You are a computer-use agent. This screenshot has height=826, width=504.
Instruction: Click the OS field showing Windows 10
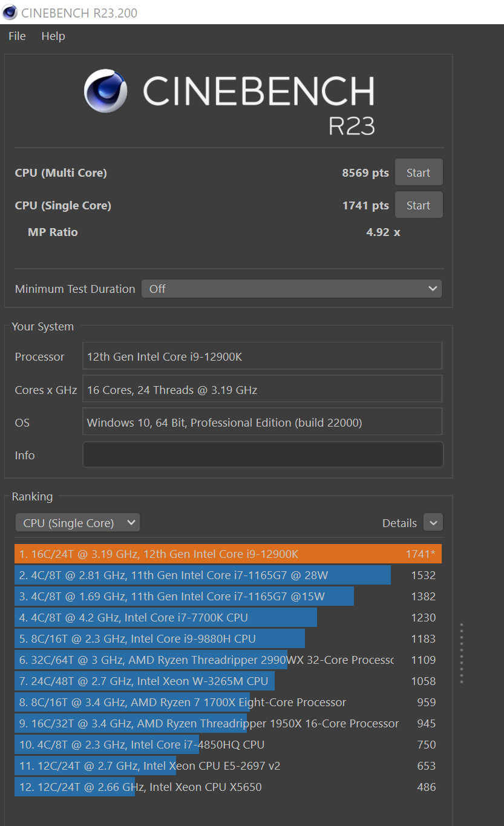263,422
